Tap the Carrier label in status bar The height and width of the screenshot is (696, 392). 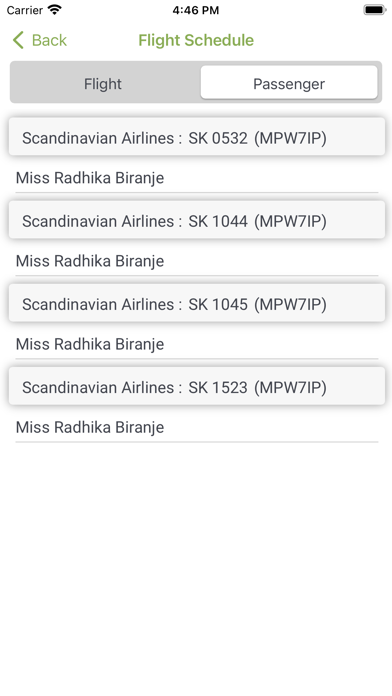point(25,10)
